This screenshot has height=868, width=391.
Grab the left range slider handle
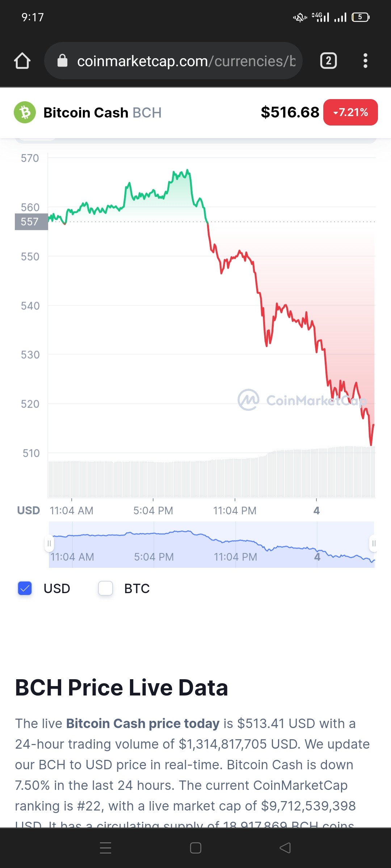coord(49,544)
